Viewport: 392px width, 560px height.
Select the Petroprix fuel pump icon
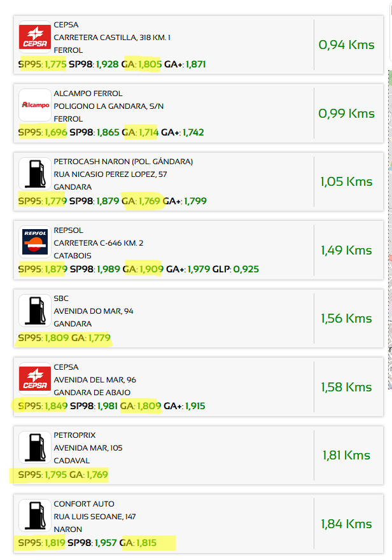pyautogui.click(x=34, y=447)
